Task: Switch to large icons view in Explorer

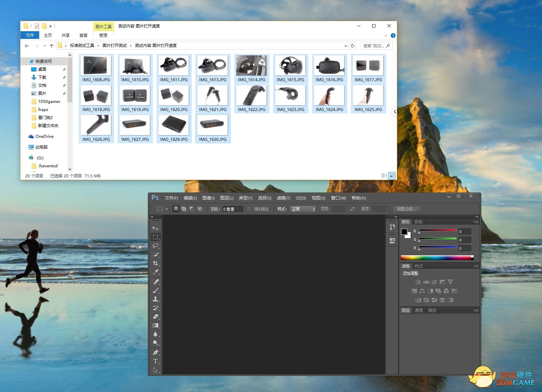Action: click(x=392, y=176)
